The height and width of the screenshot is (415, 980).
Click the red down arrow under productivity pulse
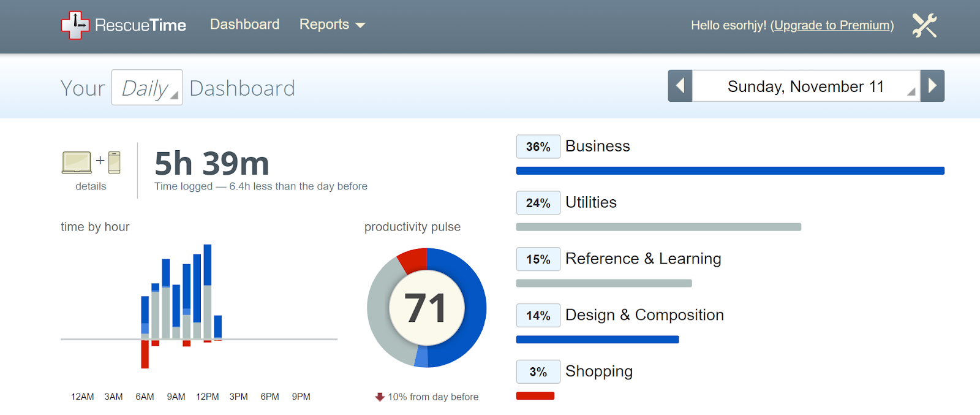[380, 397]
